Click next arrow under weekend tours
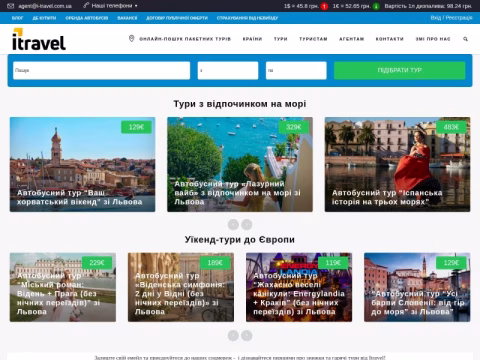Image resolution: width=480 pixels, height=360 pixels. (247, 335)
